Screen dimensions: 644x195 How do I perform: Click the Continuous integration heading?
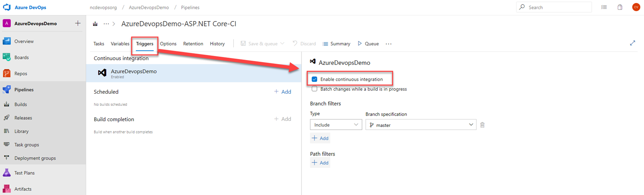click(x=121, y=58)
